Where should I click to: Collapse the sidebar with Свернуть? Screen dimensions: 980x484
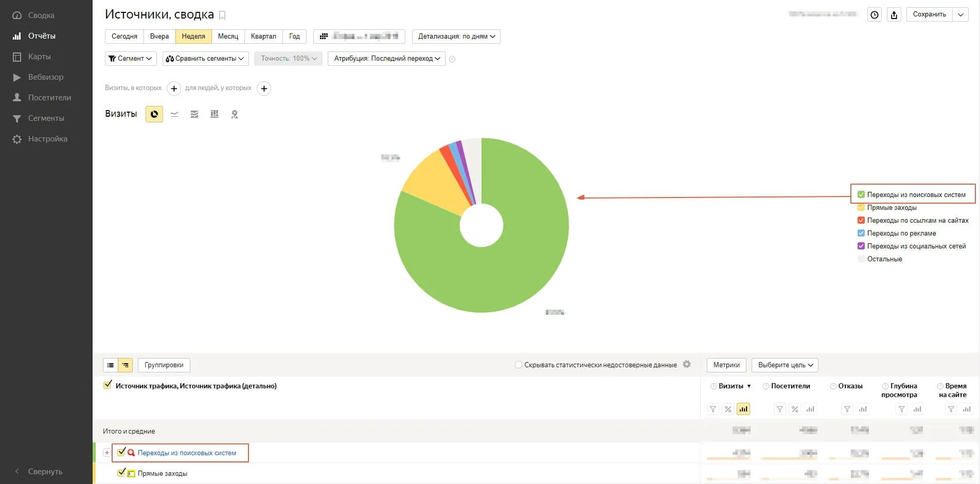38,471
